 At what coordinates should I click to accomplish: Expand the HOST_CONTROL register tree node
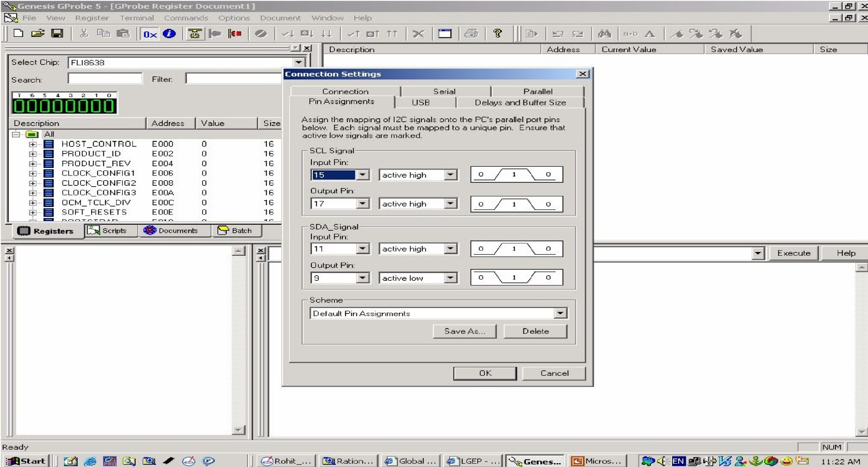pyautogui.click(x=33, y=144)
